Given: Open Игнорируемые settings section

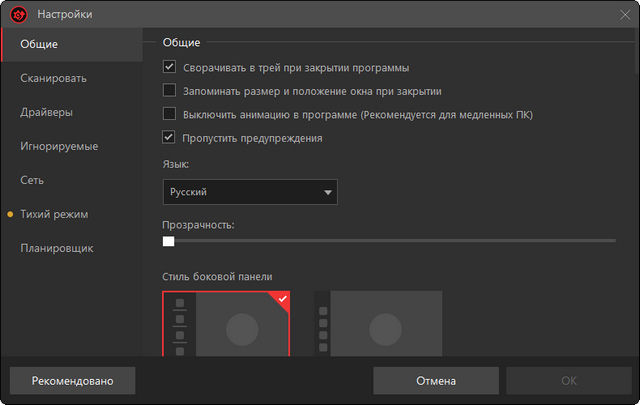Looking at the screenshot, I should (59, 146).
